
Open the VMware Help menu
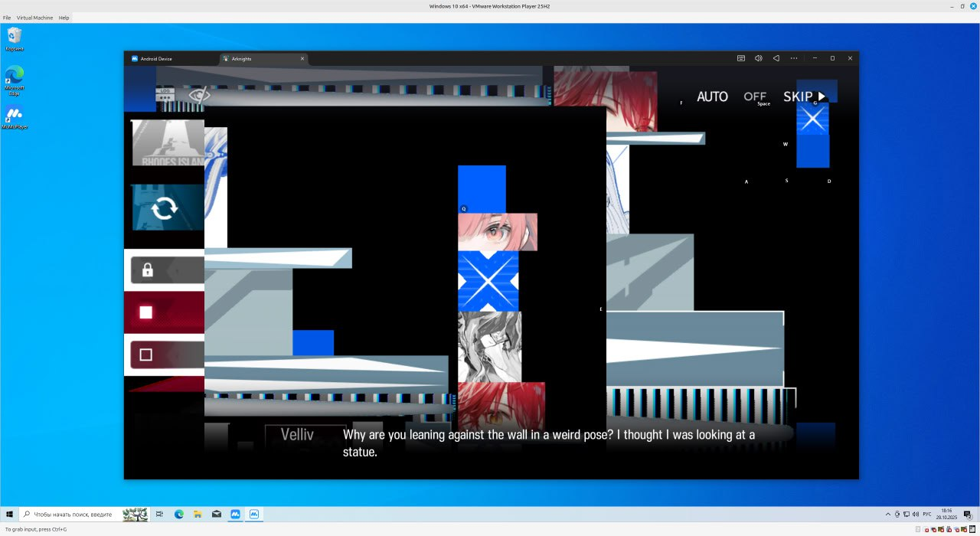point(64,18)
